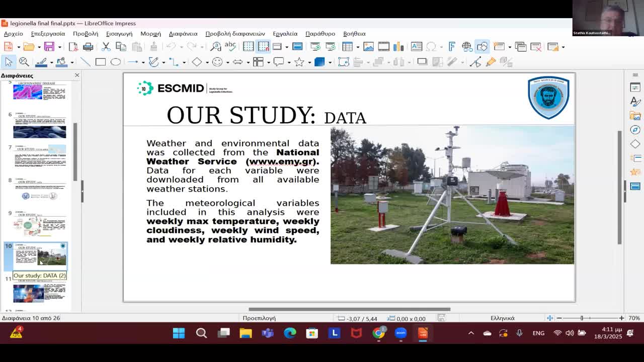Screen dimensions: 644x362
Task: Toggle the 3D Extrusion icon
Action: pos(506,62)
